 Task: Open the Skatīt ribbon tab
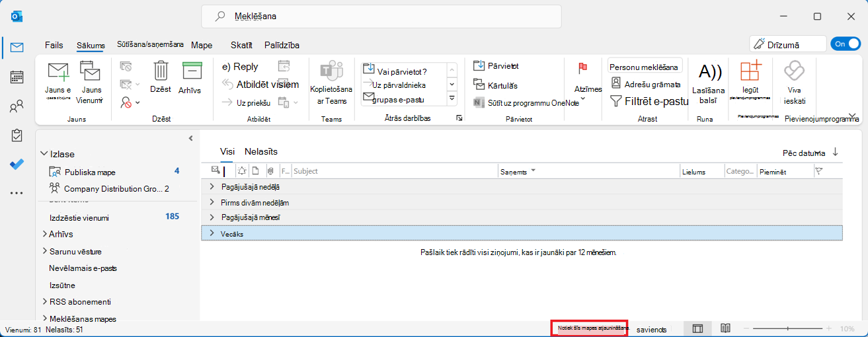(x=241, y=45)
